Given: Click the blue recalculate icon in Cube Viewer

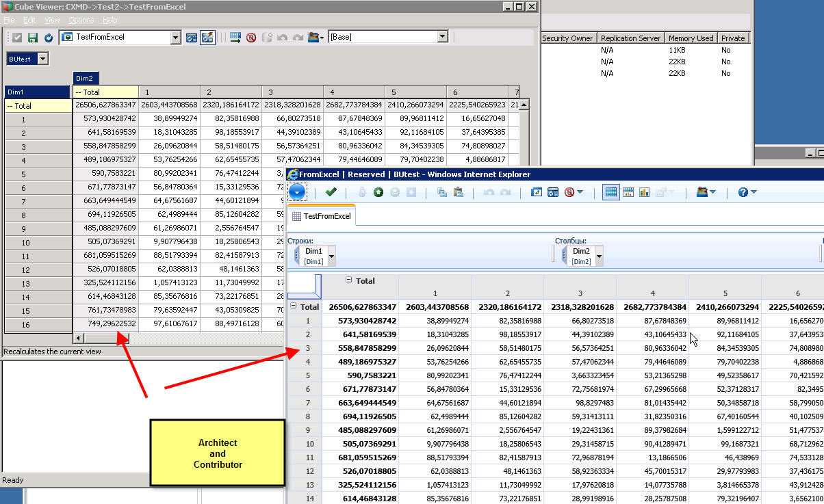Looking at the screenshot, I should coord(49,38).
